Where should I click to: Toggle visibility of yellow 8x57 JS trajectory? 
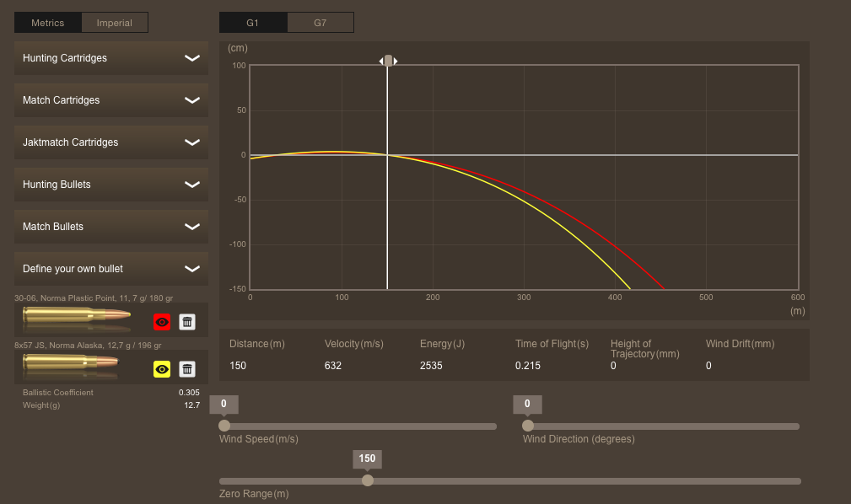tap(162, 369)
